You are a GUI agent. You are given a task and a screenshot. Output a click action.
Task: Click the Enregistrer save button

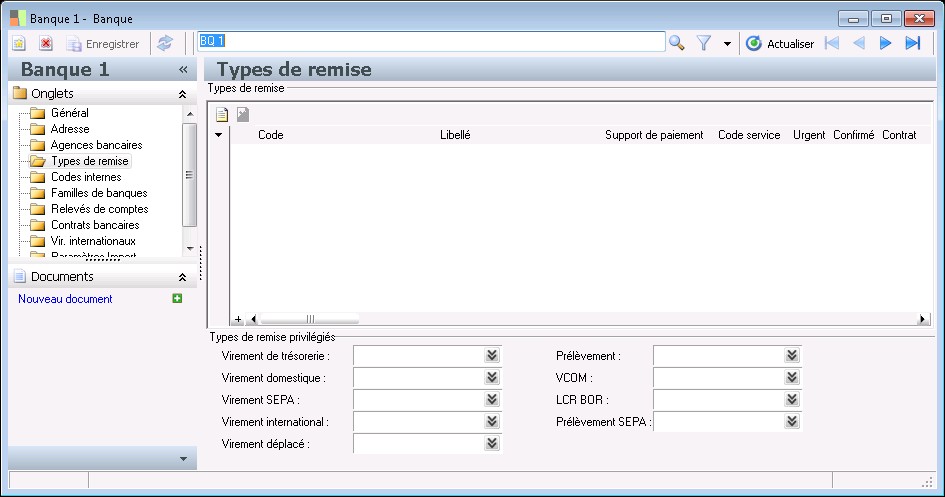pos(102,44)
